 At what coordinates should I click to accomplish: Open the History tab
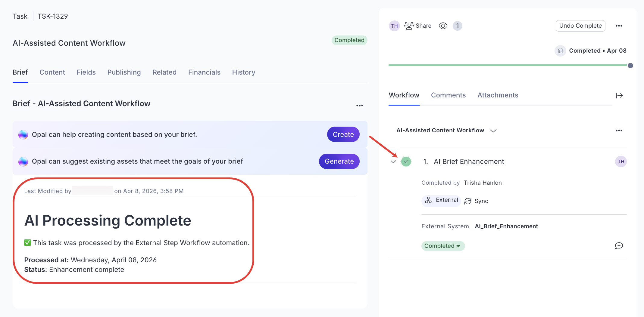pyautogui.click(x=243, y=72)
